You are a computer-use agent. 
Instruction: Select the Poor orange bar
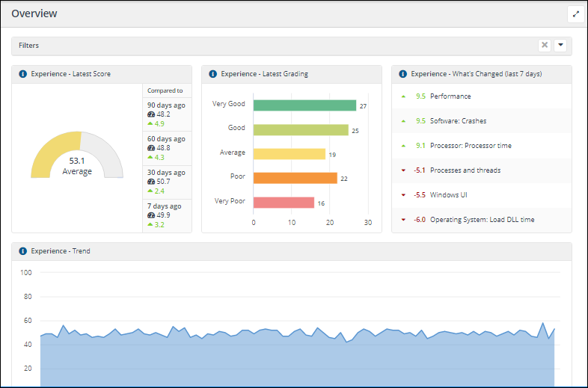(x=295, y=178)
